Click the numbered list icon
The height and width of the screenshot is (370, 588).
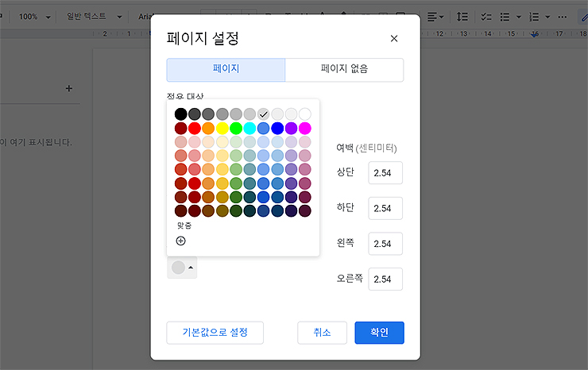point(534,17)
